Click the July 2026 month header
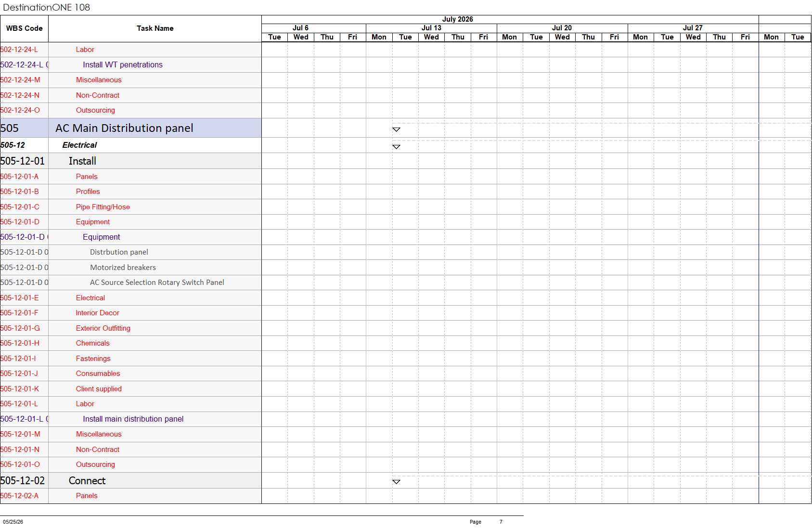Viewport: 812px width, 528px height. click(x=457, y=19)
